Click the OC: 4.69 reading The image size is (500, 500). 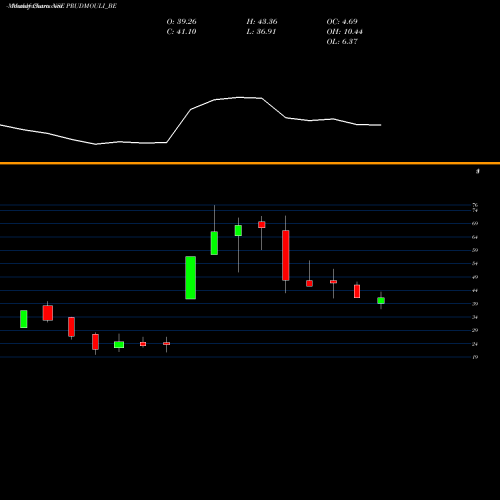click(342, 22)
